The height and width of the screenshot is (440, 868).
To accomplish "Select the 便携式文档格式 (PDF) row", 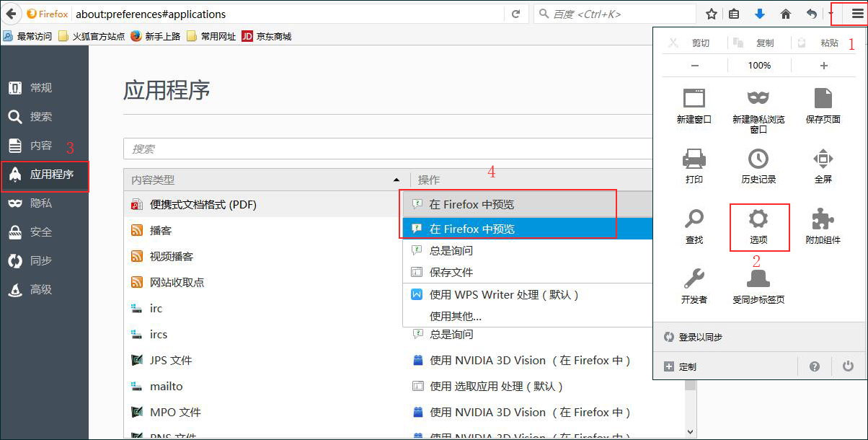I will click(263, 205).
